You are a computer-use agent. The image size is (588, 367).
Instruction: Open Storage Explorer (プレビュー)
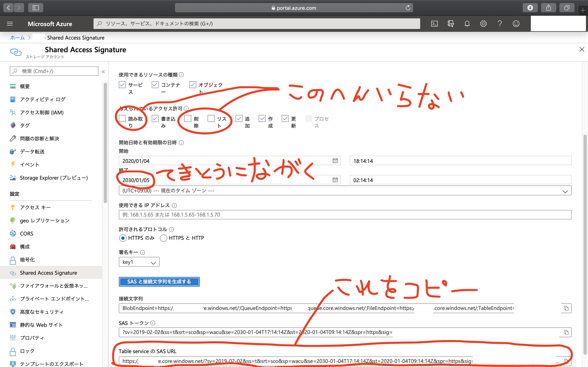click(x=54, y=178)
